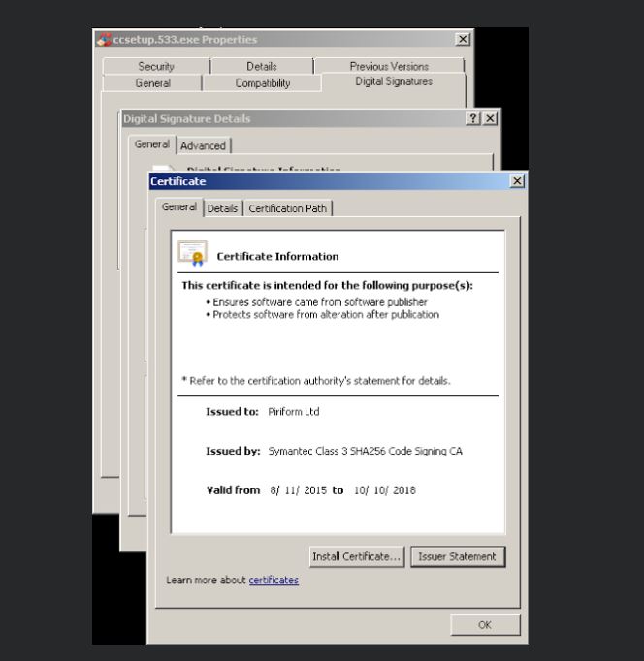Open the Compatibility tab

pos(262,83)
